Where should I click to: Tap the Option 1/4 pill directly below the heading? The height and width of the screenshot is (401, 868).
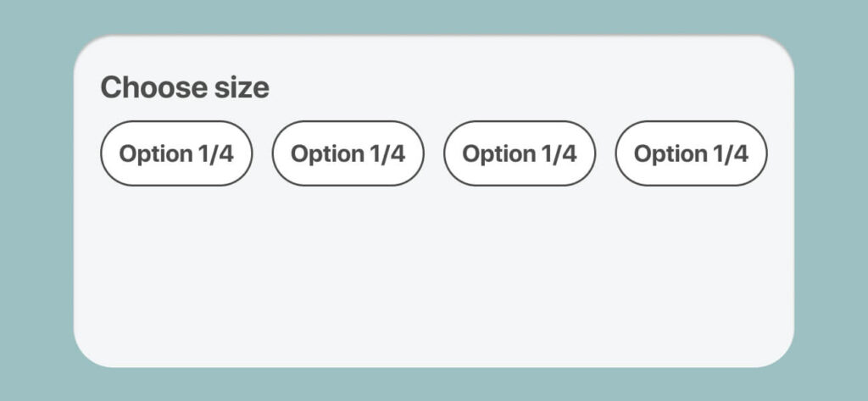(176, 153)
